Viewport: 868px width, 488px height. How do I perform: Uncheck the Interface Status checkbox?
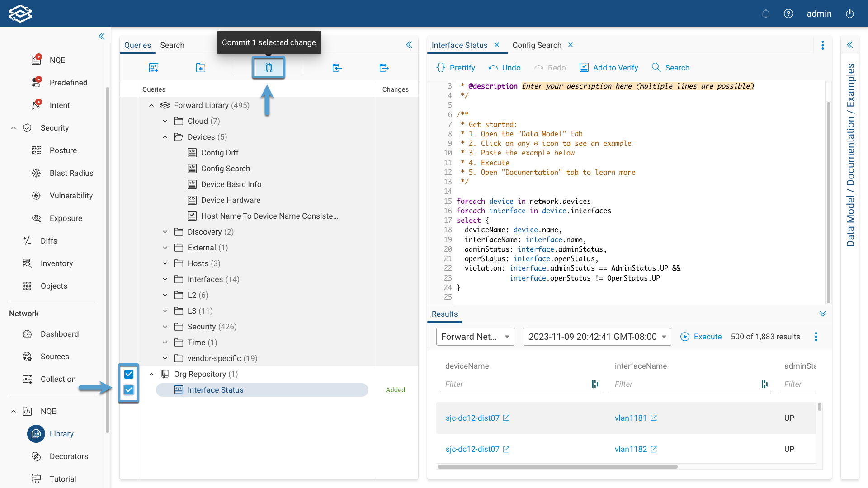pyautogui.click(x=129, y=390)
